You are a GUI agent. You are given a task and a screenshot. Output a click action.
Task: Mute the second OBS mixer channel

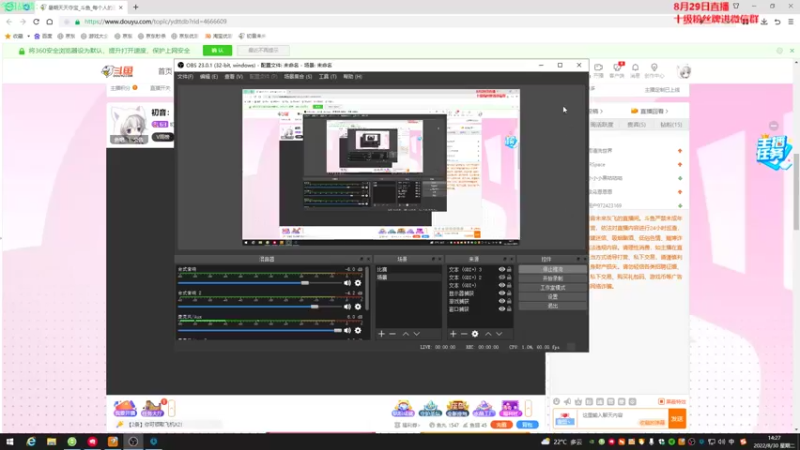point(347,307)
